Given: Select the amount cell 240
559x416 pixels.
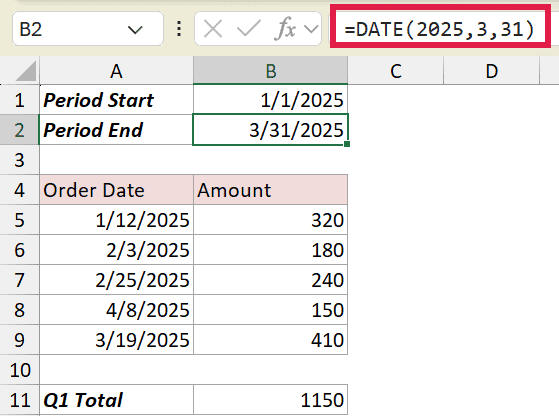Looking at the screenshot, I should tap(271, 279).
